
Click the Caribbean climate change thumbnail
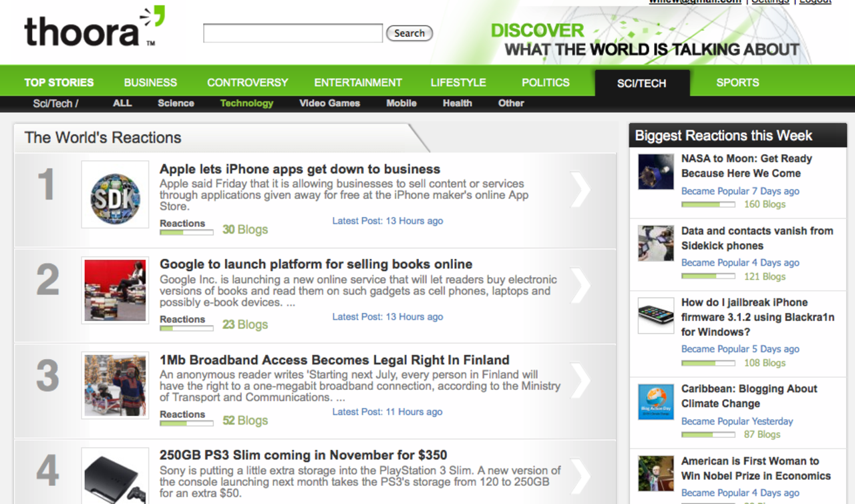tap(655, 402)
